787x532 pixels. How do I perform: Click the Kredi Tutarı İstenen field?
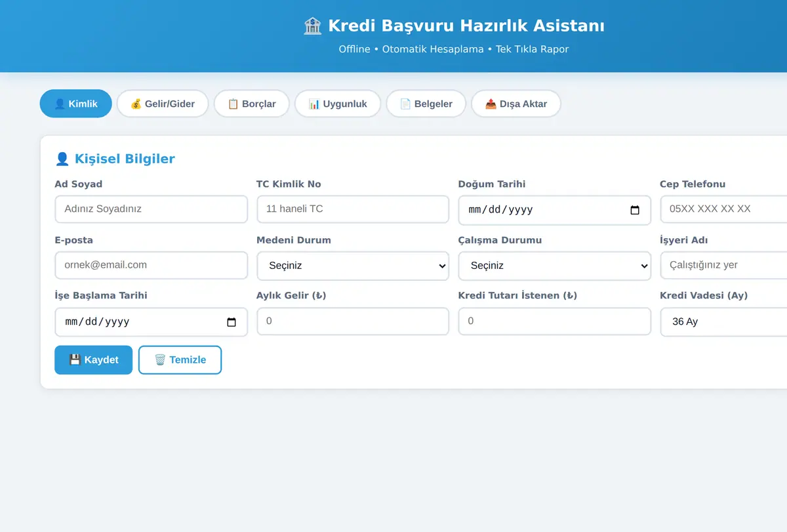[555, 321]
